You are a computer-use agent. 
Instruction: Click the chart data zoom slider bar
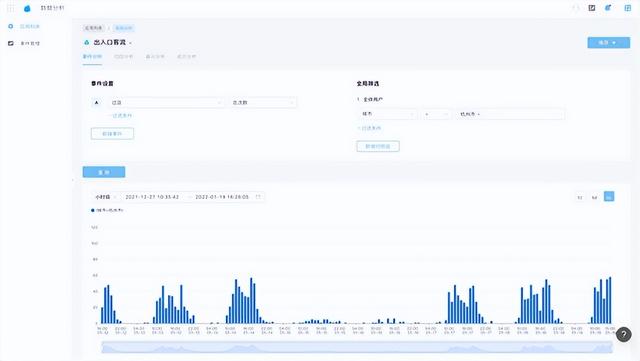[x=357, y=348]
